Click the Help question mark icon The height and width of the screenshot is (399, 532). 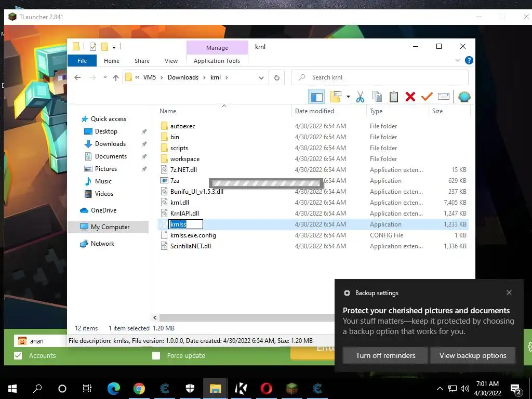pos(469,60)
